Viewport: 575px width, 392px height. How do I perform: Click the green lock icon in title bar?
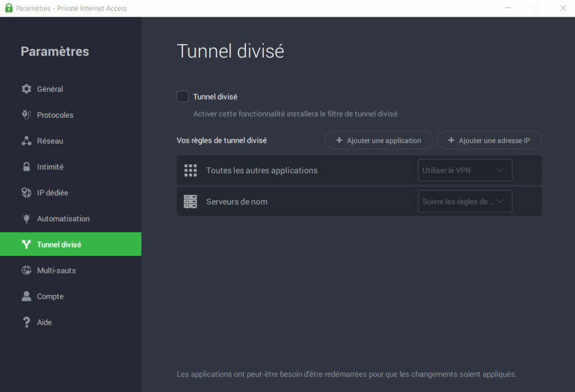pyautogui.click(x=9, y=8)
